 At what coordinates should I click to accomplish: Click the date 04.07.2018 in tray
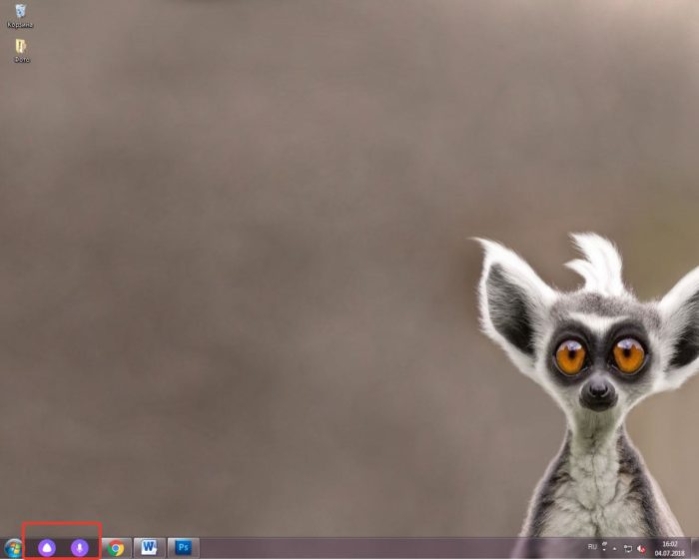[x=670, y=553]
